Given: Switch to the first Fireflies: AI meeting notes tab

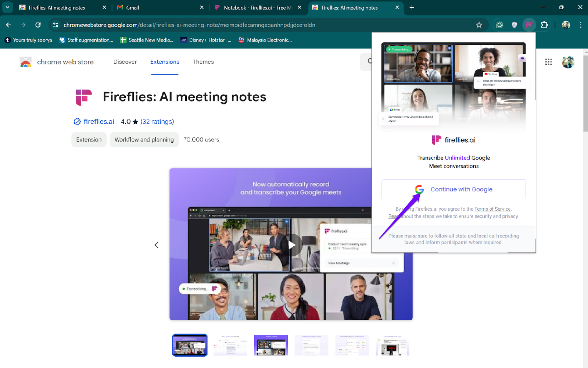Looking at the screenshot, I should (62, 7).
